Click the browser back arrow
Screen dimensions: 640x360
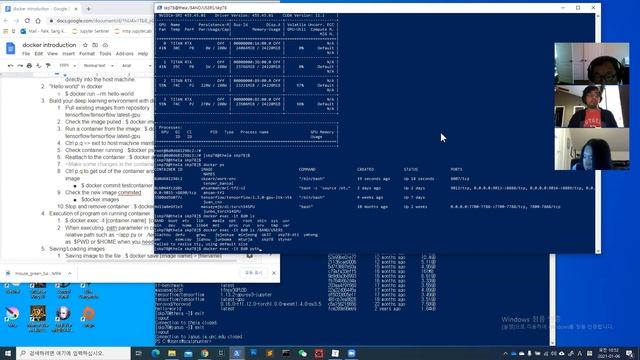pyautogui.click(x=6, y=20)
